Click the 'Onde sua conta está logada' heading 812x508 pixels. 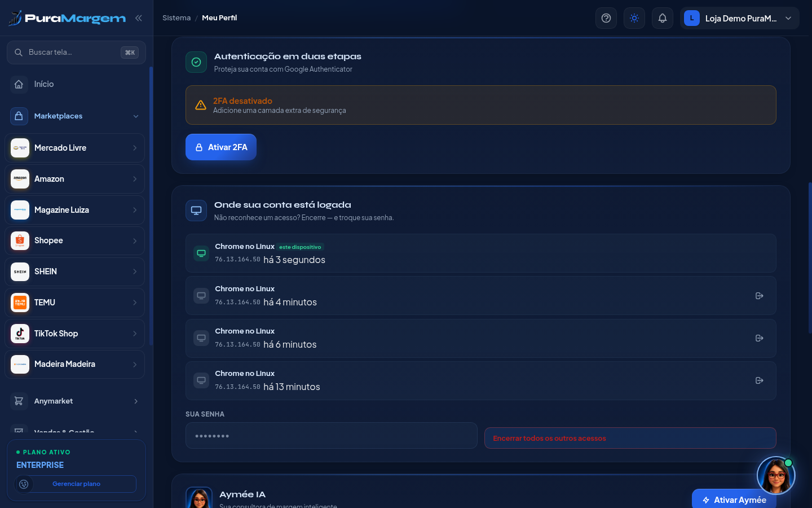pos(283,205)
